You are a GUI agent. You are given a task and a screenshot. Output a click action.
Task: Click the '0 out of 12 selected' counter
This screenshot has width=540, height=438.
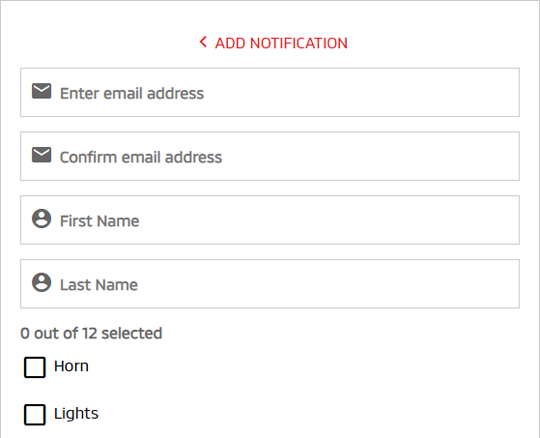(91, 333)
